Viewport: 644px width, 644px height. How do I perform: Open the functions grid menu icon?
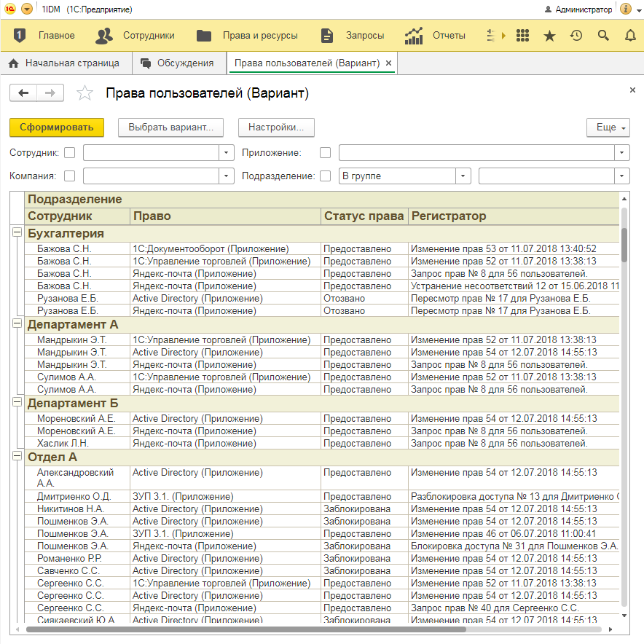pyautogui.click(x=522, y=35)
